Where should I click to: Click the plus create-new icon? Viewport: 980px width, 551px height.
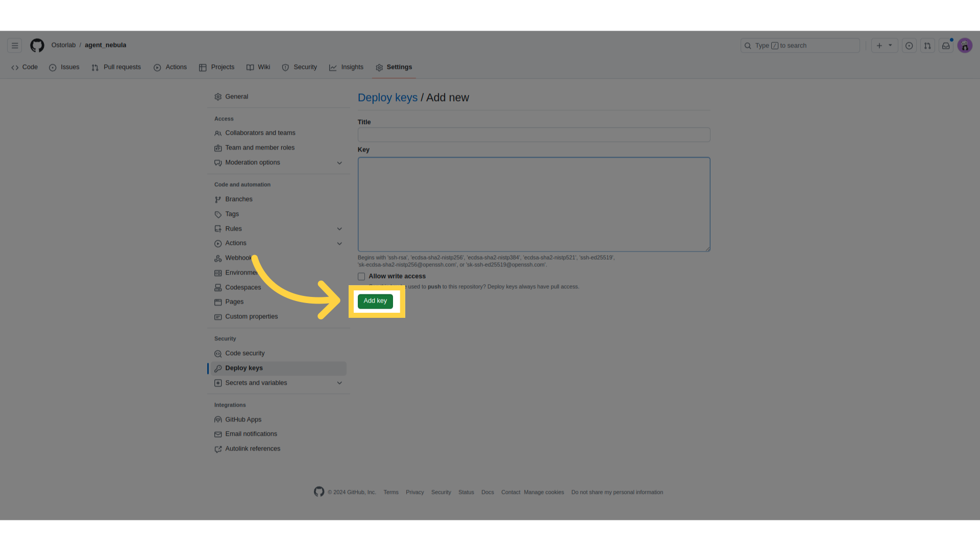tap(879, 46)
